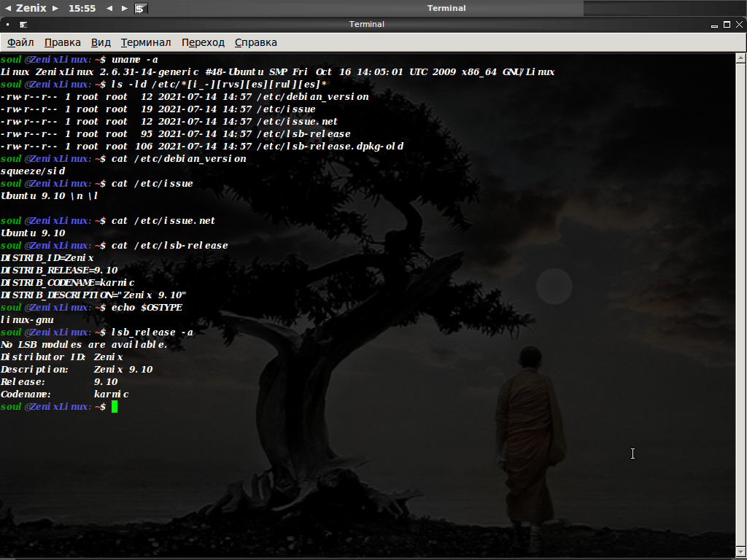Click the 'squeeze/sid' output line
Image resolution: width=747 pixels, height=560 pixels.
33,171
